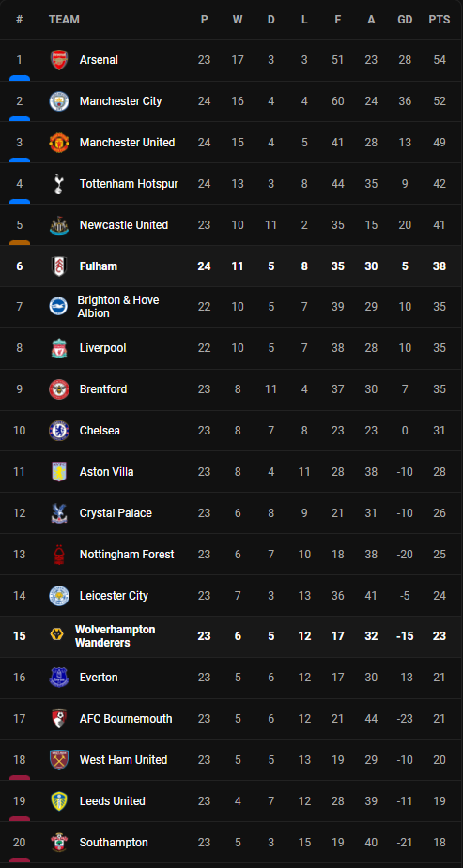Image resolution: width=463 pixels, height=868 pixels.
Task: Open the Brentford team name link
Action: pyautogui.click(x=103, y=389)
